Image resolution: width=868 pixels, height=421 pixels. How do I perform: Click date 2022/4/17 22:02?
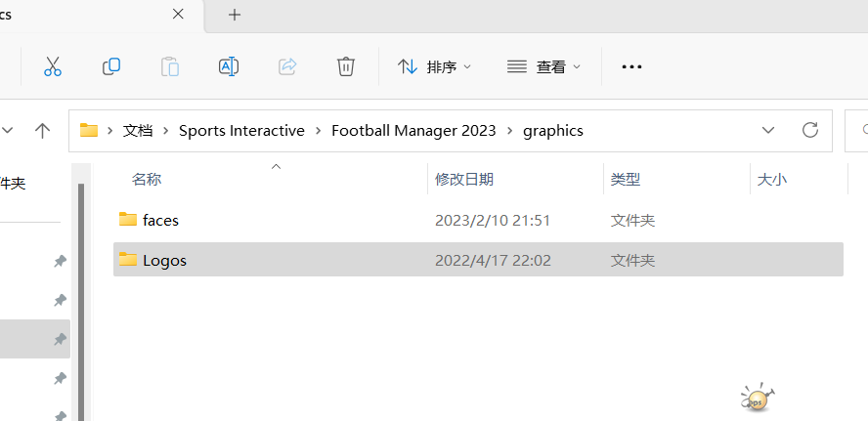(493, 260)
